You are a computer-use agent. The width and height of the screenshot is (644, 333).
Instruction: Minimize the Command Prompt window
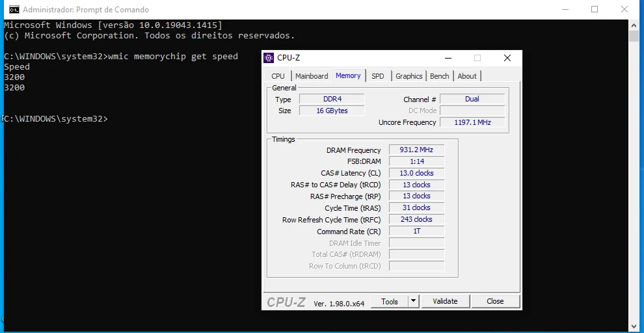[565, 9]
